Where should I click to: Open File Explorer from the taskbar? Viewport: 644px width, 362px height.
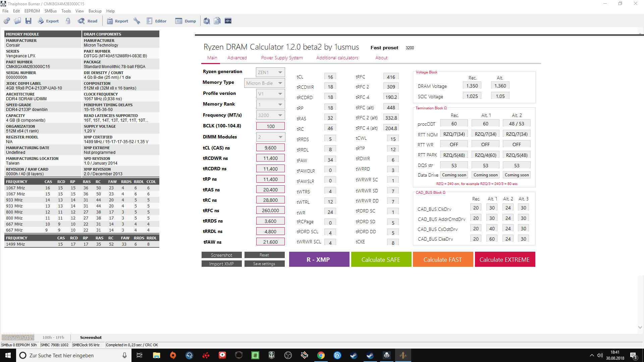[x=156, y=355]
